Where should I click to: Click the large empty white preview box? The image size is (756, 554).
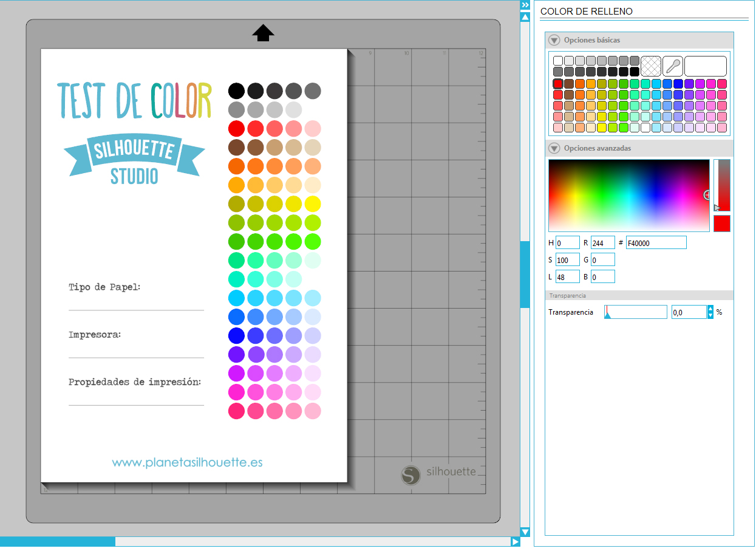point(706,66)
